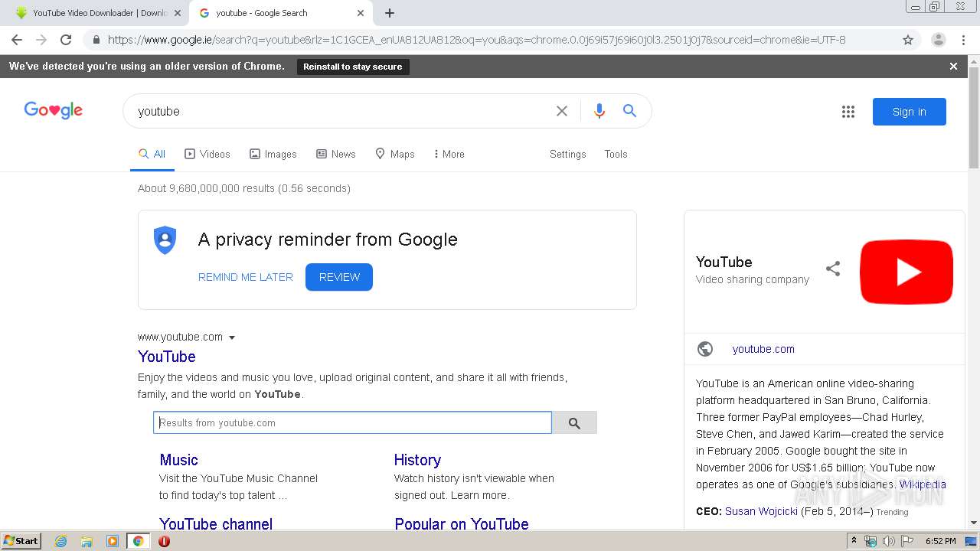Image resolution: width=980 pixels, height=551 pixels.
Task: Clear the search box with the X
Action: [562, 111]
